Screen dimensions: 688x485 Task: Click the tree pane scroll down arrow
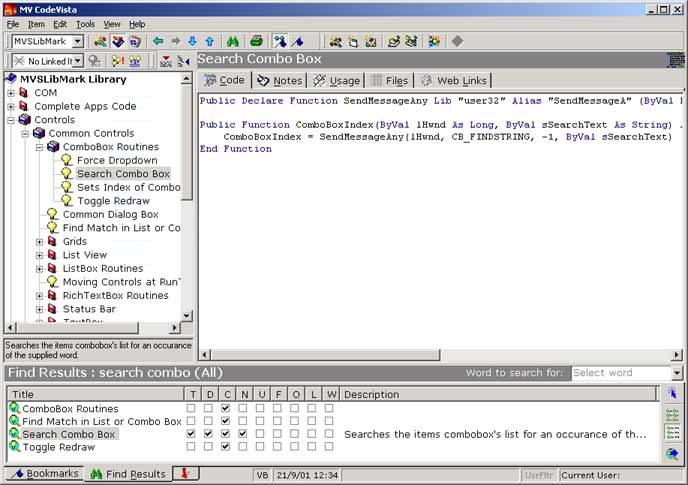pos(186,316)
